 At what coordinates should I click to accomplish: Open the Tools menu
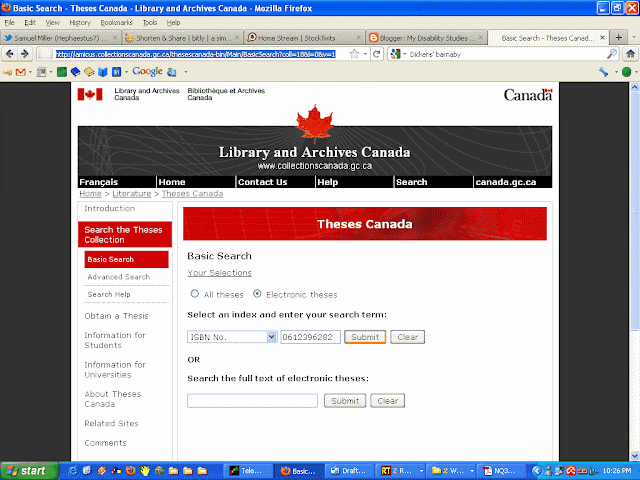click(150, 22)
